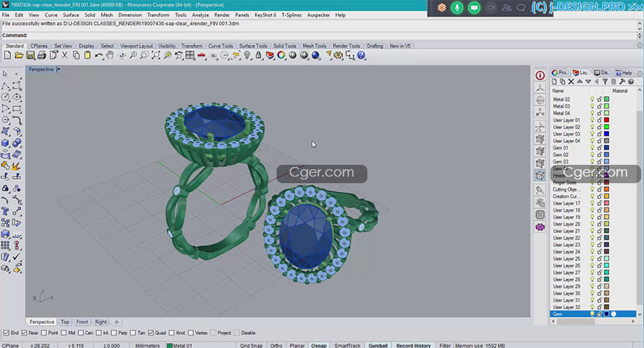Image resolution: width=644 pixels, height=348 pixels.
Task: Toggle Osnap in status bar
Action: coord(318,346)
